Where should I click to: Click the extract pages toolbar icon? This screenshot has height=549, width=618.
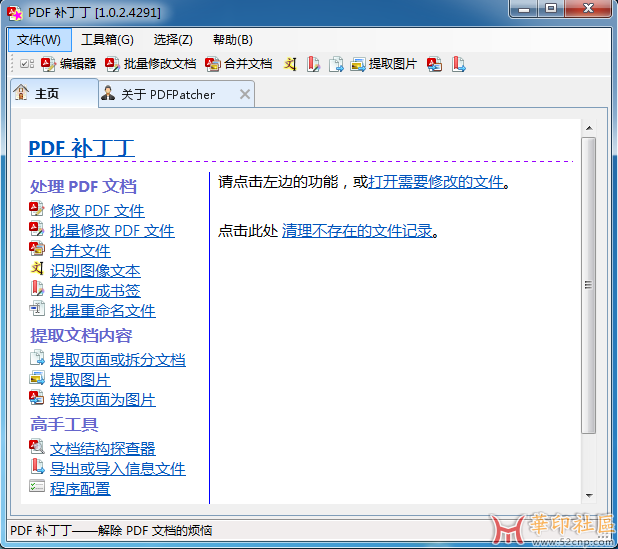[x=336, y=64]
